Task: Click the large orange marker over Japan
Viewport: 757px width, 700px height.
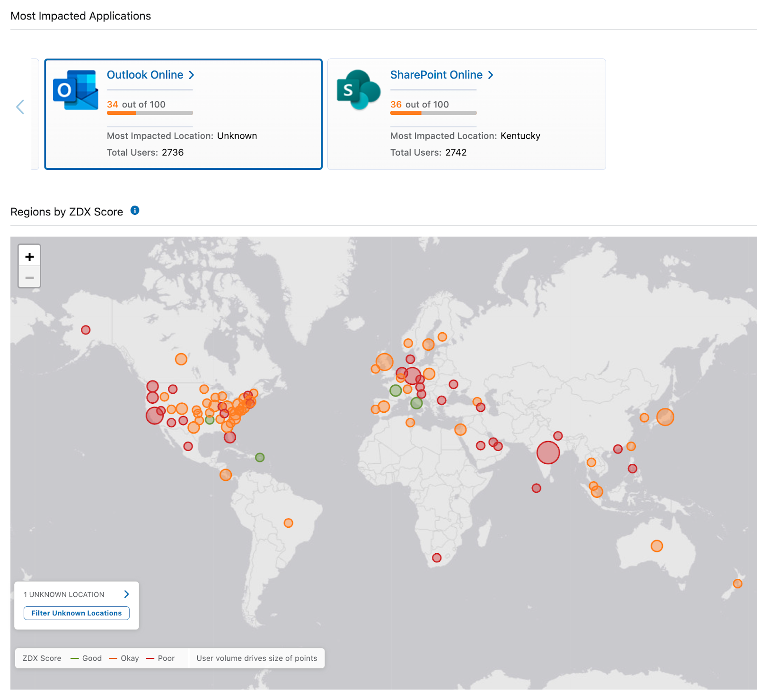Action: pos(665,417)
